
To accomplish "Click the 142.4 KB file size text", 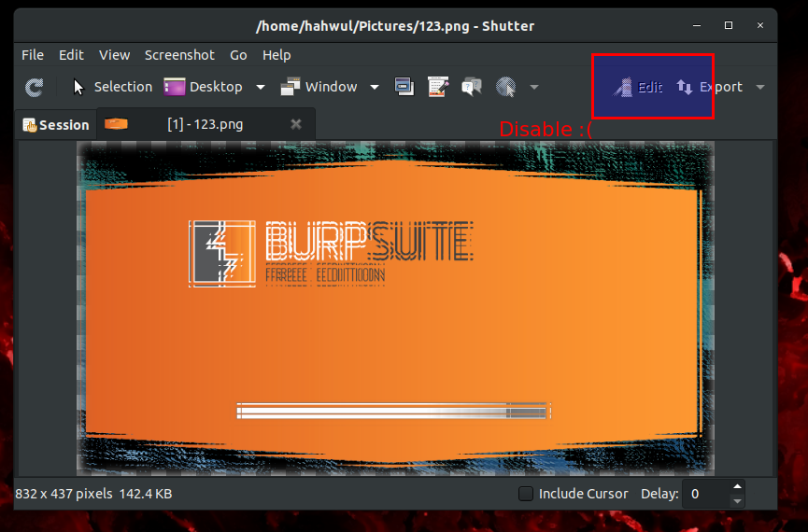I will click(146, 494).
